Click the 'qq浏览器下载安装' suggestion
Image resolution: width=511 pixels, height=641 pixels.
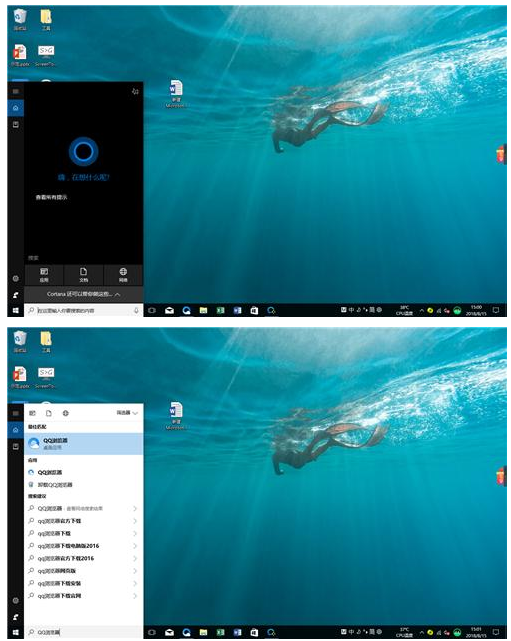[x=83, y=583]
